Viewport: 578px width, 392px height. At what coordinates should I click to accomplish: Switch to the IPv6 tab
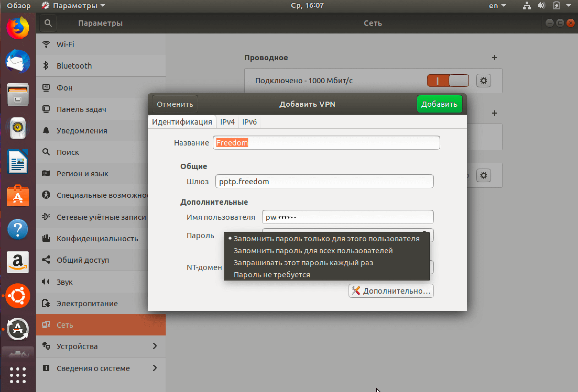[250, 122]
